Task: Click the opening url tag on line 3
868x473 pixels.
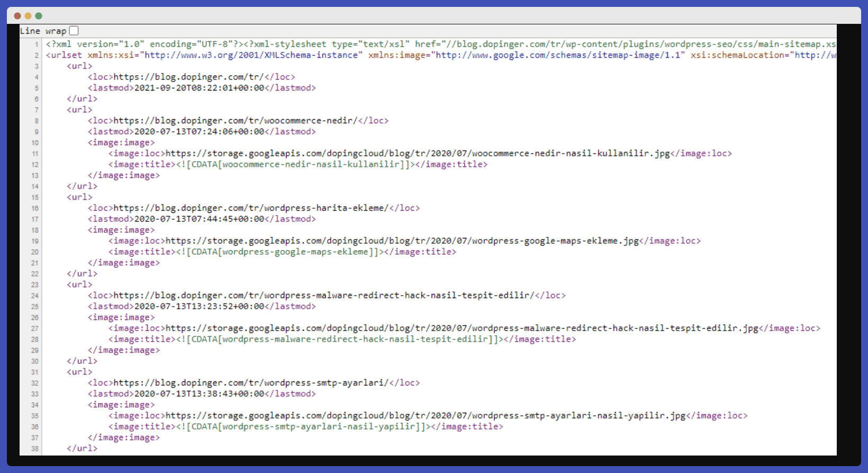Action: coord(79,66)
